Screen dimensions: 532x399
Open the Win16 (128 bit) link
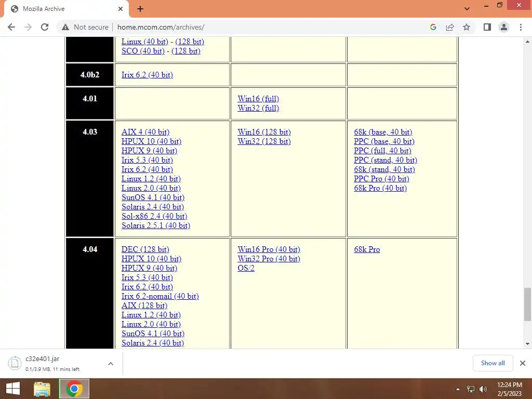point(264,131)
